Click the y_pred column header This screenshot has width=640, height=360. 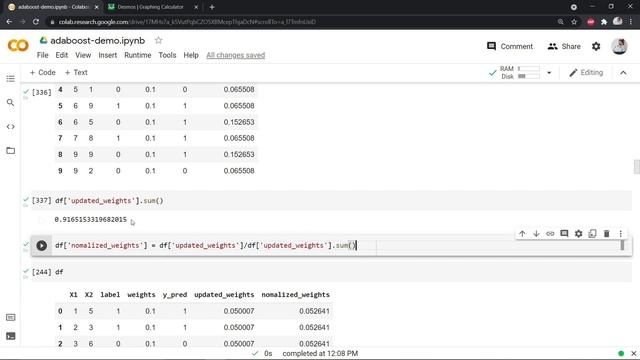(175, 295)
